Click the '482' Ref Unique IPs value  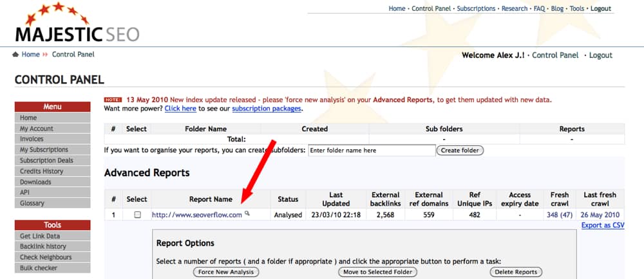[x=475, y=215]
